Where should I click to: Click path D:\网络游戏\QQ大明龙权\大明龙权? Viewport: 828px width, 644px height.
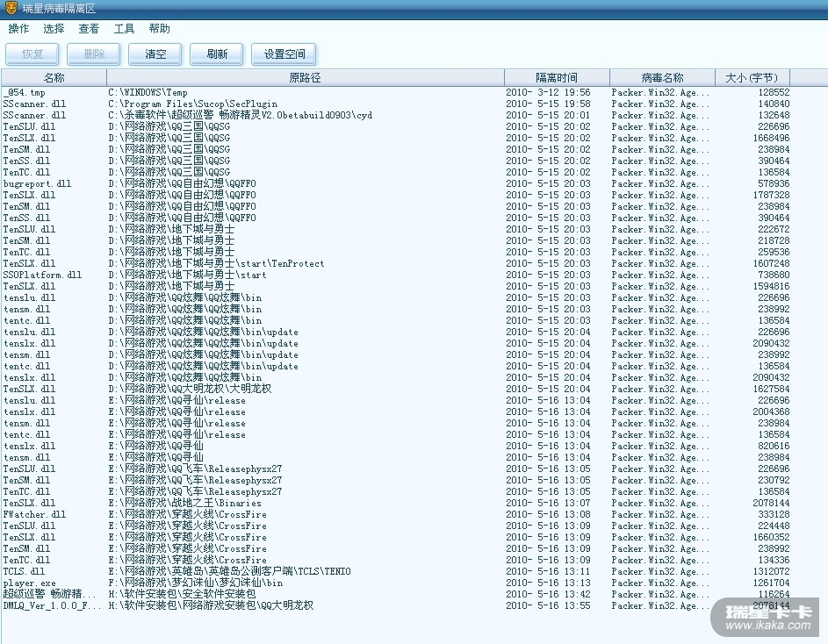pyautogui.click(x=190, y=389)
